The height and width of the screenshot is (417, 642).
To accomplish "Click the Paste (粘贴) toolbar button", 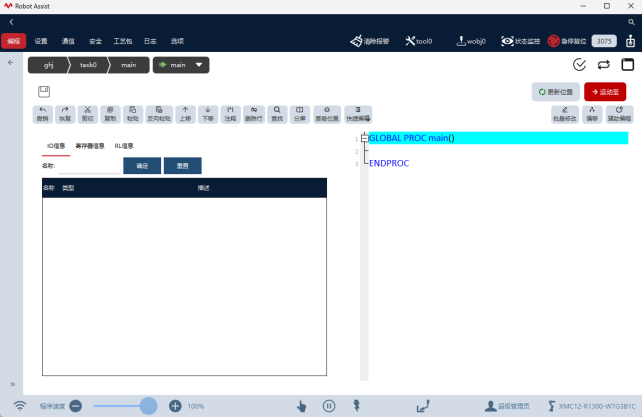I will (x=133, y=114).
